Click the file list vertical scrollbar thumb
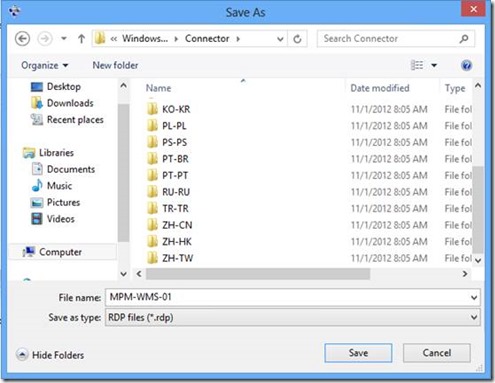495x383 pixels. click(478, 209)
